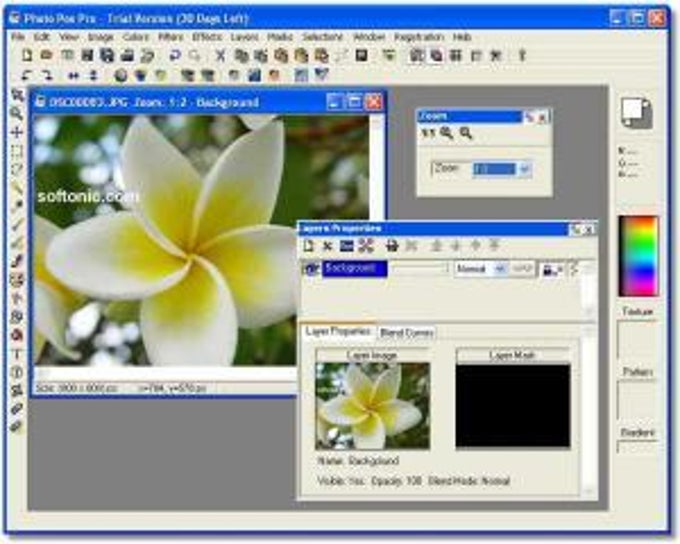Click the image window vertical scrollbar

pyautogui.click(x=377, y=169)
